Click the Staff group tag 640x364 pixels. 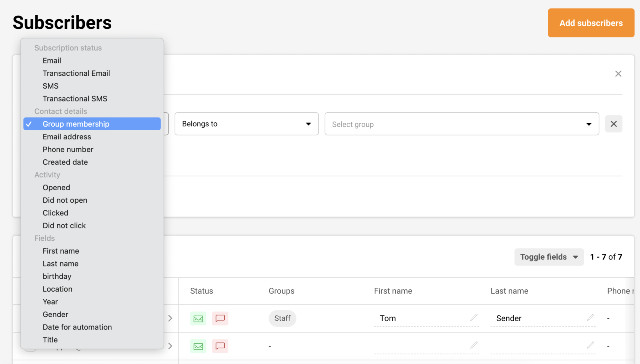tap(282, 318)
